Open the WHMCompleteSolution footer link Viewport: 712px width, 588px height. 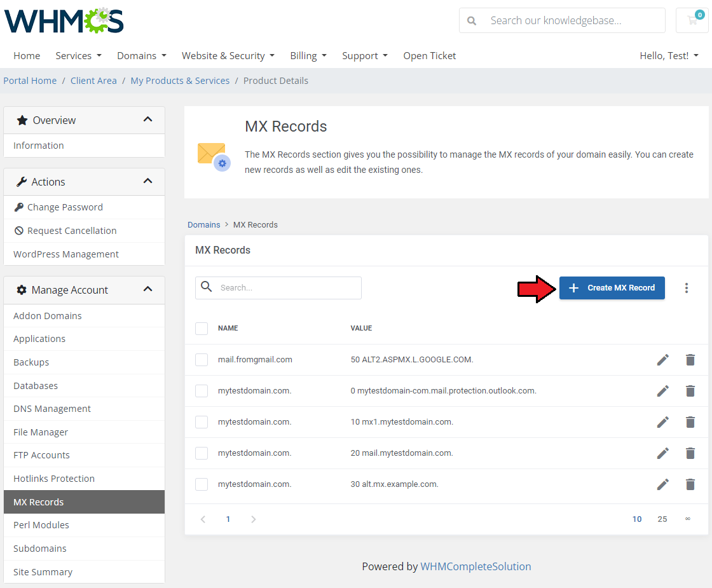[x=476, y=566]
